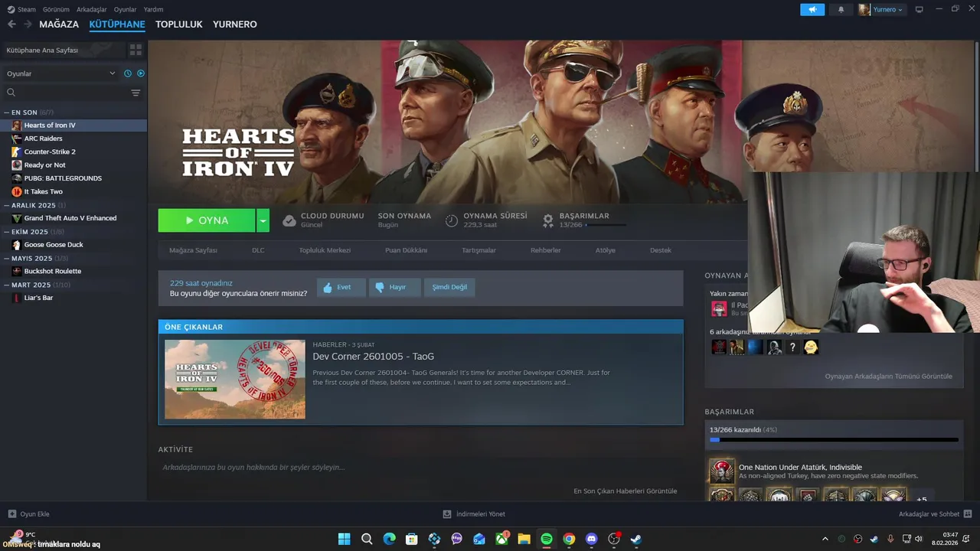Select Goose Goose Duck in library
This screenshot has height=551, width=980.
73,245
